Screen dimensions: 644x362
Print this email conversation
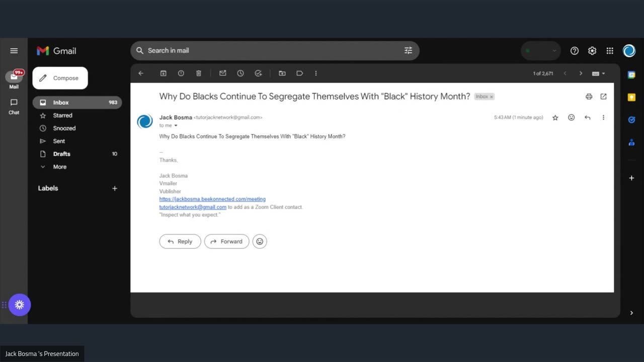click(x=589, y=97)
